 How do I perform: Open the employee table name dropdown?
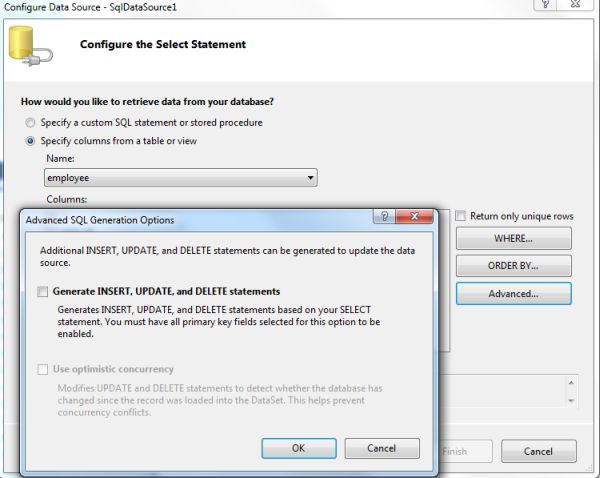coord(311,178)
